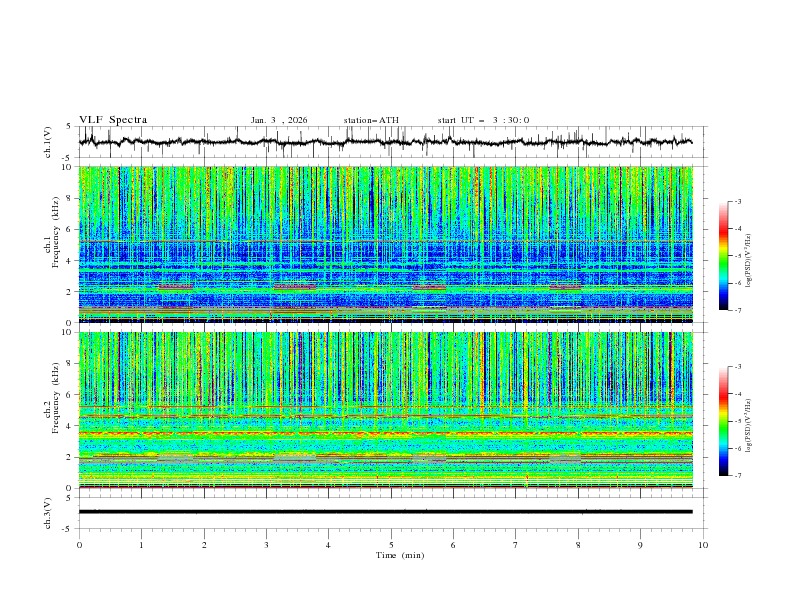Click time axis tick label "2"
This screenshot has width=792, height=612.
click(204, 545)
